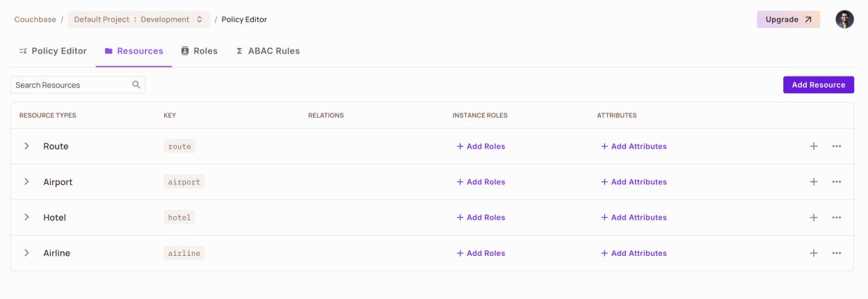Screen dimensions: 868x299
Task: Click the plus icon in the Route row
Action: (814, 146)
